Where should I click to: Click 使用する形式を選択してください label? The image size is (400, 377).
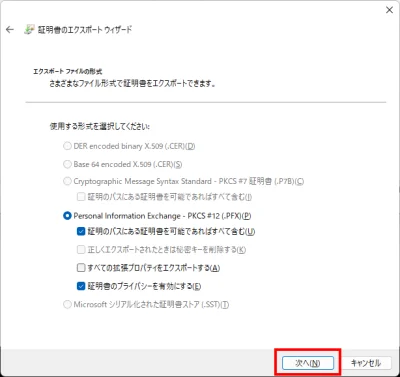click(x=100, y=126)
